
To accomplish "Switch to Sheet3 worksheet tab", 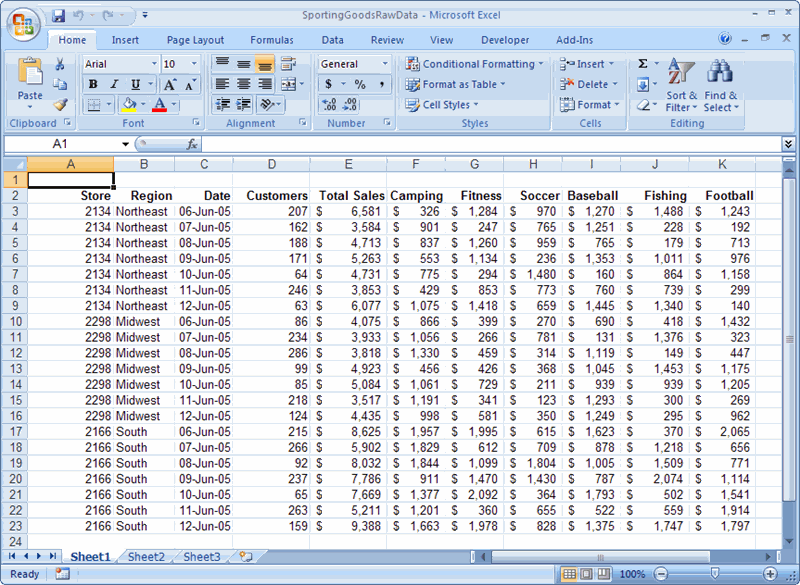I will tap(202, 556).
